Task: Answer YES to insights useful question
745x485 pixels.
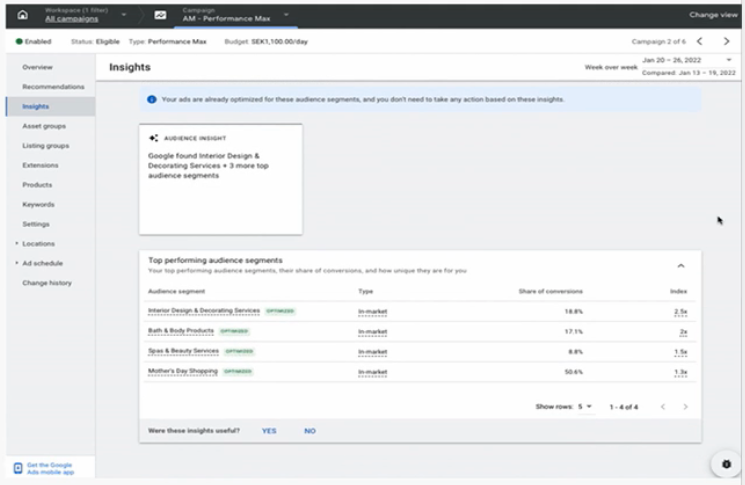Action: [269, 431]
